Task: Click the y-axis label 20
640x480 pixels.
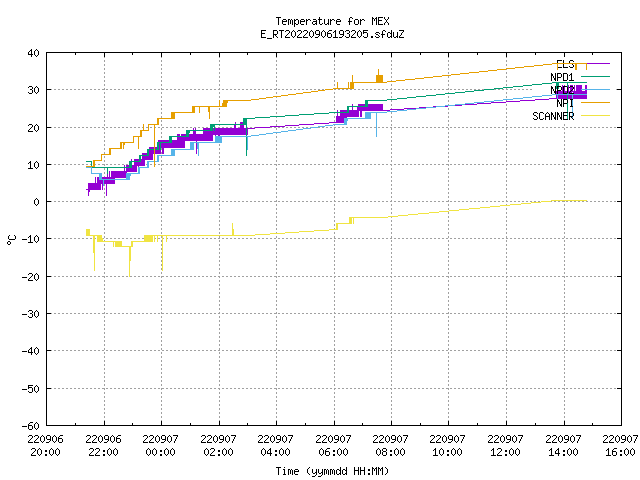Action: pos(33,128)
